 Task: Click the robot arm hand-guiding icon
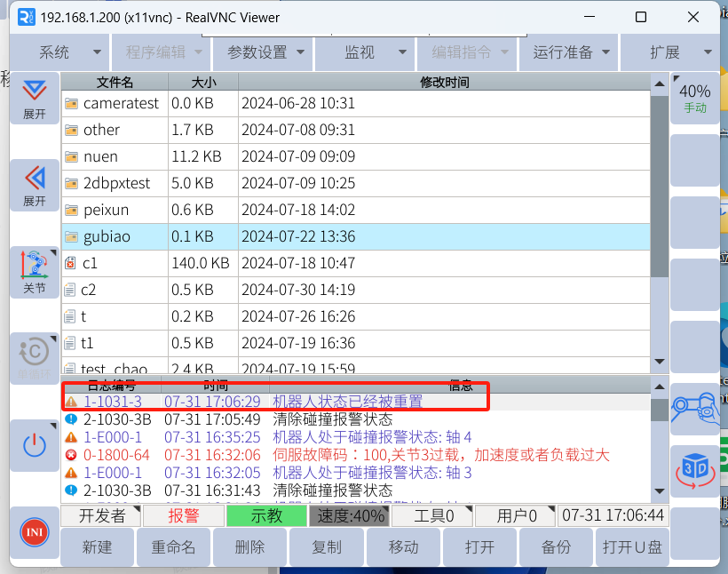694,409
